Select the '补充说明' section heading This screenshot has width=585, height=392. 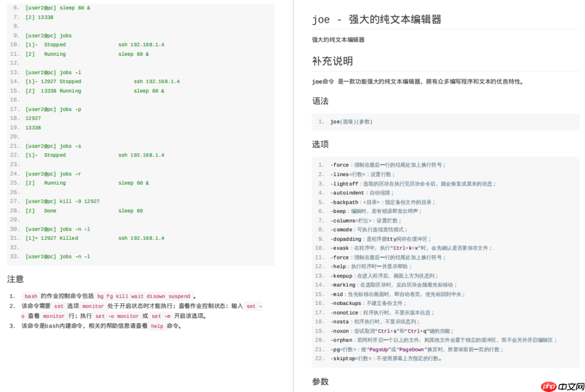click(333, 61)
